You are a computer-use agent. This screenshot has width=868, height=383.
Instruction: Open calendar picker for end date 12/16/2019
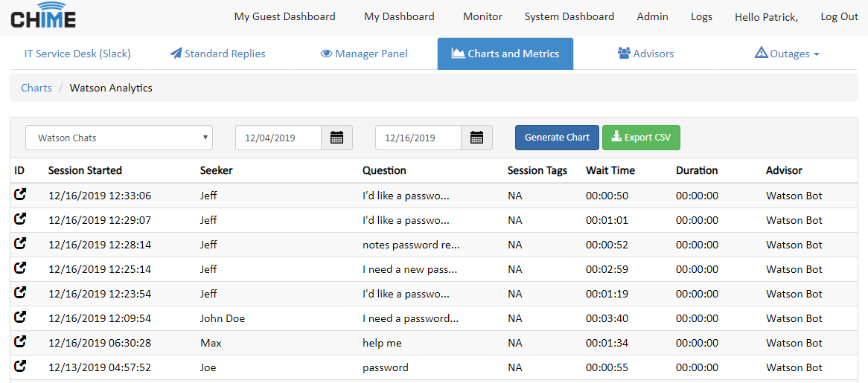476,138
